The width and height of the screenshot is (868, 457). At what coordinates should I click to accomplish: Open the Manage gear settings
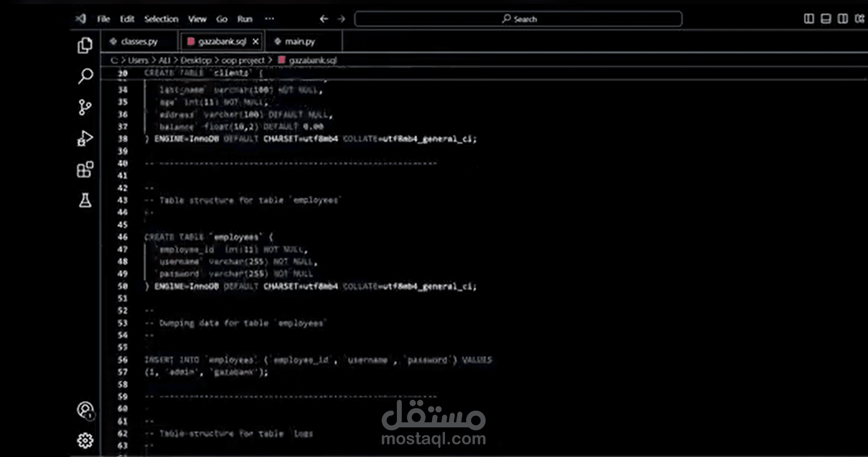[x=85, y=440]
